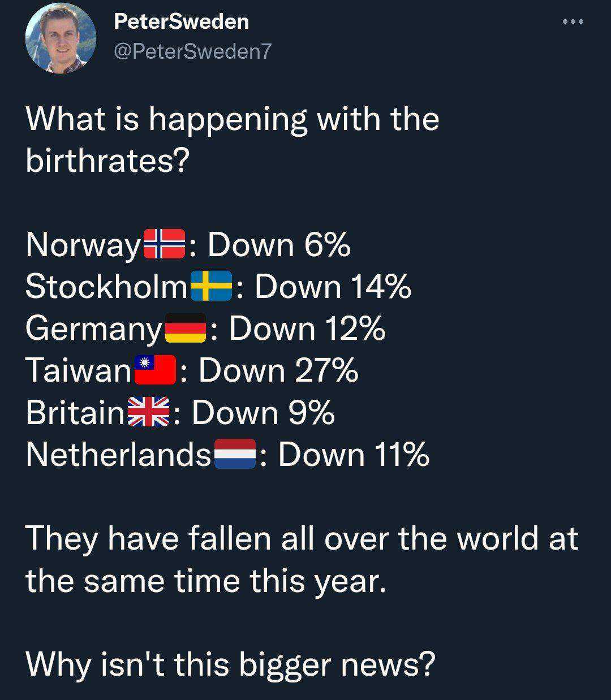Open the PeterSweden display name link
This screenshot has height=700, width=611.
pos(181,21)
